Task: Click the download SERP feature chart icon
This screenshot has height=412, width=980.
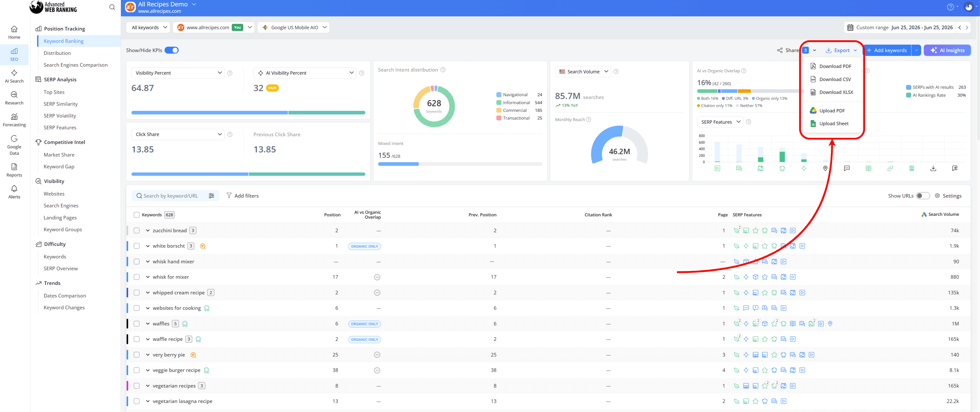Action: coord(933,168)
